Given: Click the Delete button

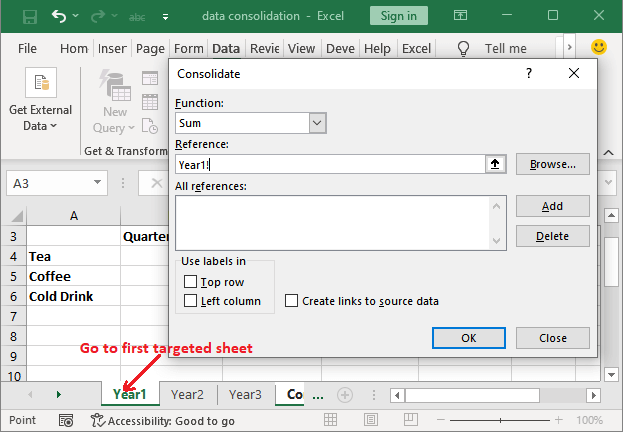Looking at the screenshot, I should 553,236.
